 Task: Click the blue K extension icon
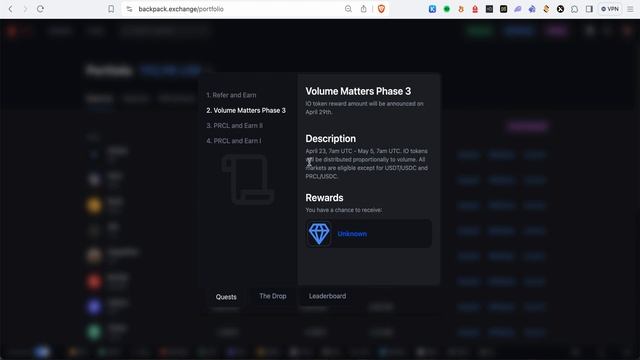pyautogui.click(x=432, y=9)
